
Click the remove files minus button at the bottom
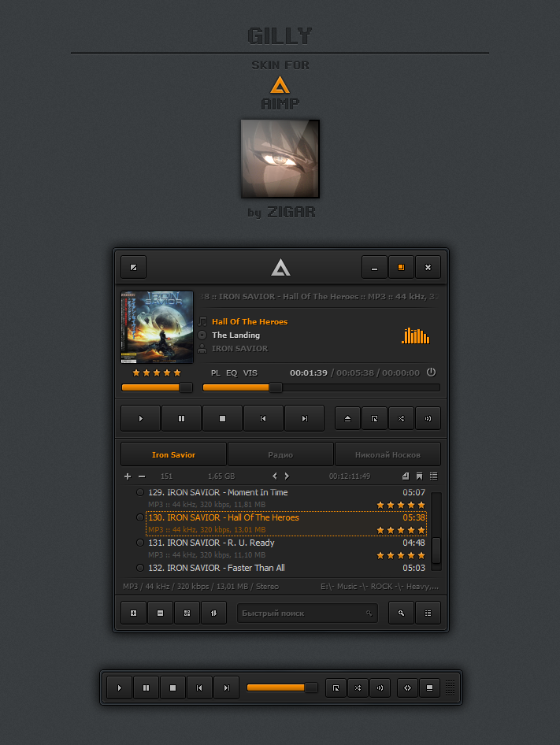tap(160, 613)
